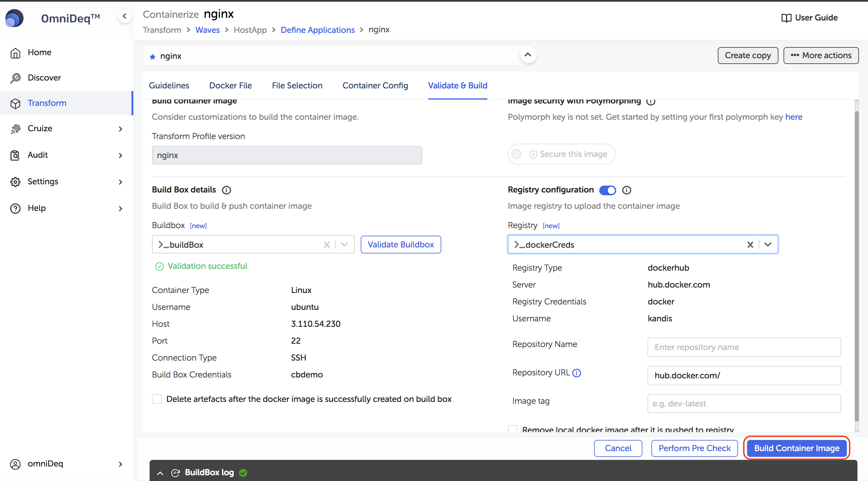The image size is (868, 481).
Task: Click the Audit clipboard icon
Action: (15, 155)
